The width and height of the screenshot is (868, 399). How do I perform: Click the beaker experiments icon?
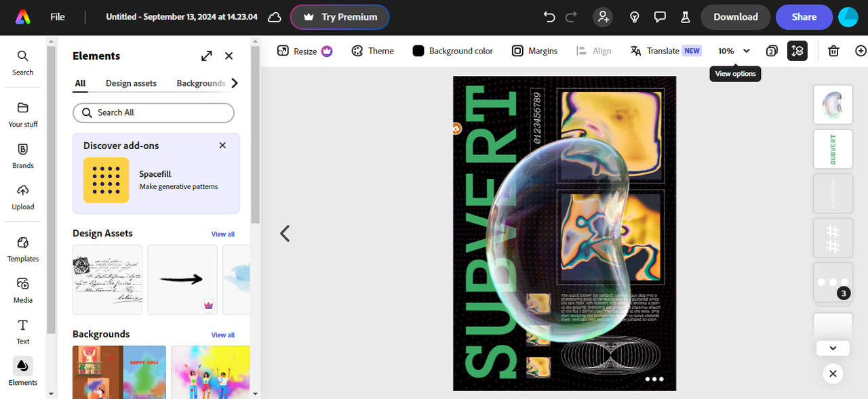click(685, 17)
